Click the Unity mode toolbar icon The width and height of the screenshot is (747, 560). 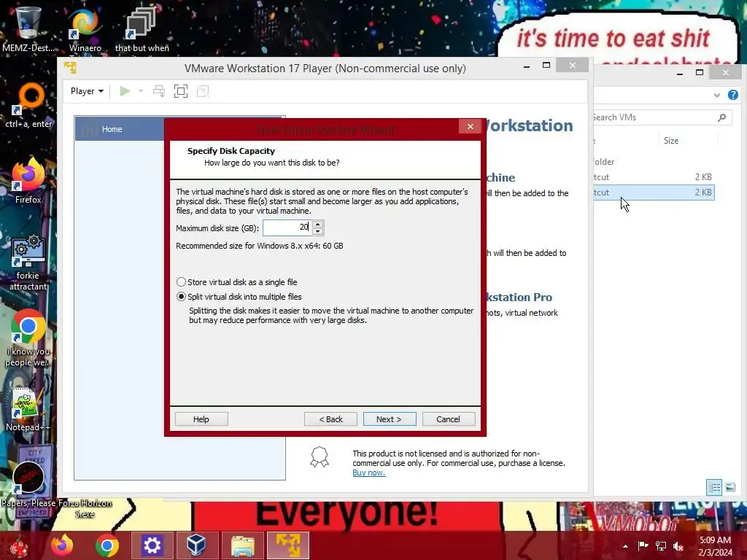click(203, 91)
